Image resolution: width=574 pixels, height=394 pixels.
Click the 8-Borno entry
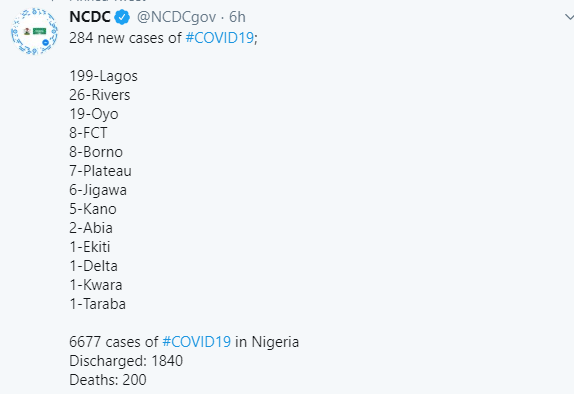(96, 152)
